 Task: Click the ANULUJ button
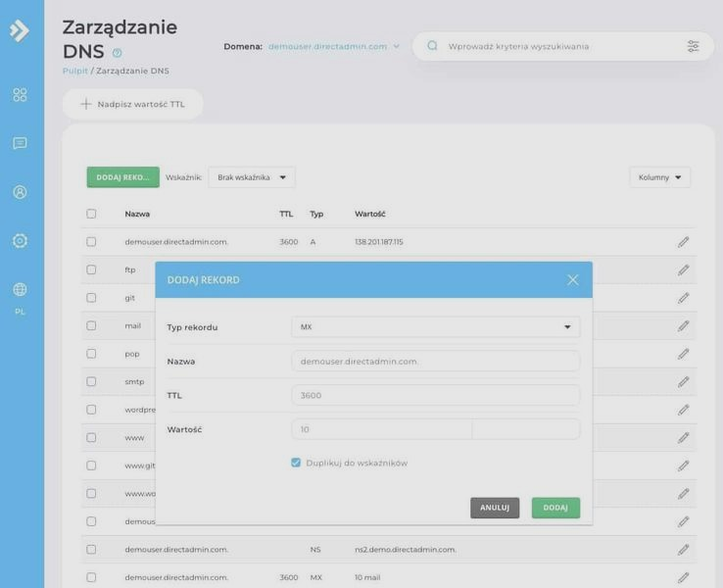click(495, 508)
